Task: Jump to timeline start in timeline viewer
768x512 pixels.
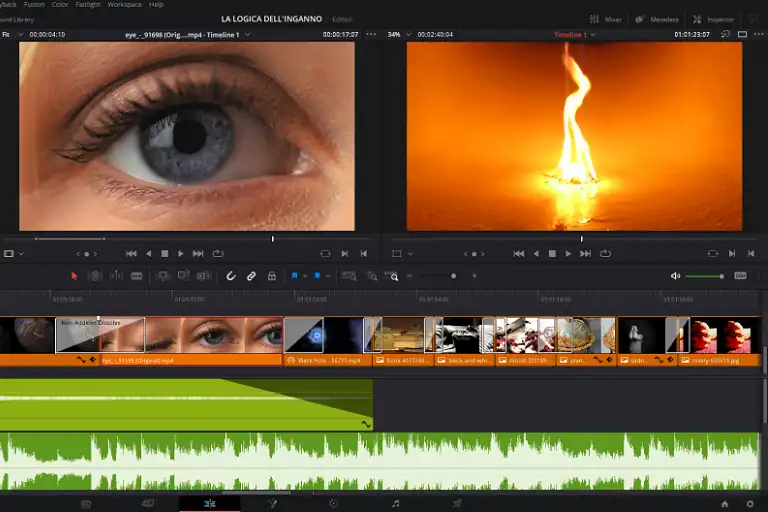Action: click(x=519, y=254)
